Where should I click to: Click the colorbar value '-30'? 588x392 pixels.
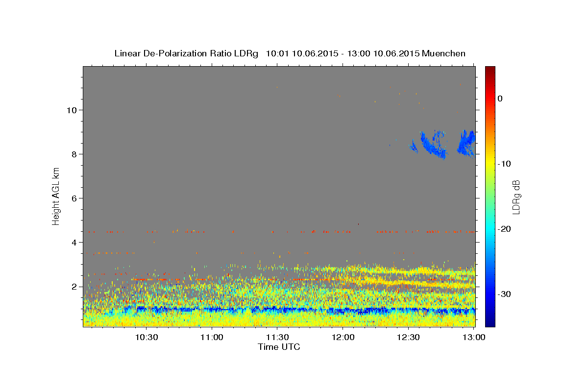pyautogui.click(x=505, y=294)
